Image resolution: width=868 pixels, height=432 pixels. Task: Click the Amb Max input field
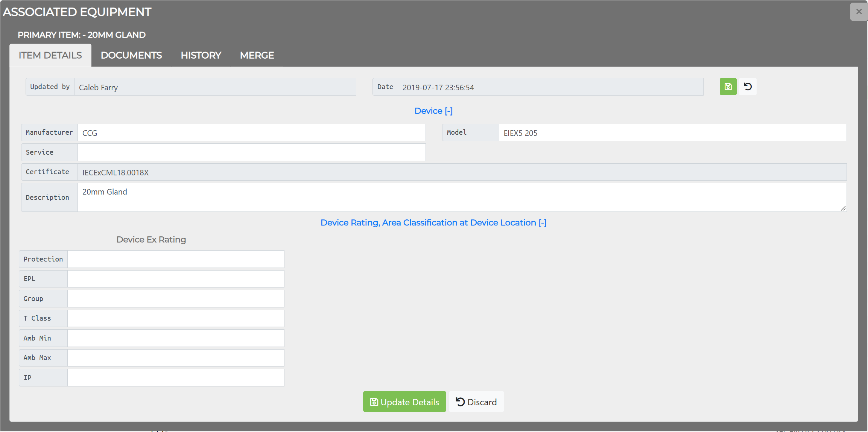tap(176, 358)
